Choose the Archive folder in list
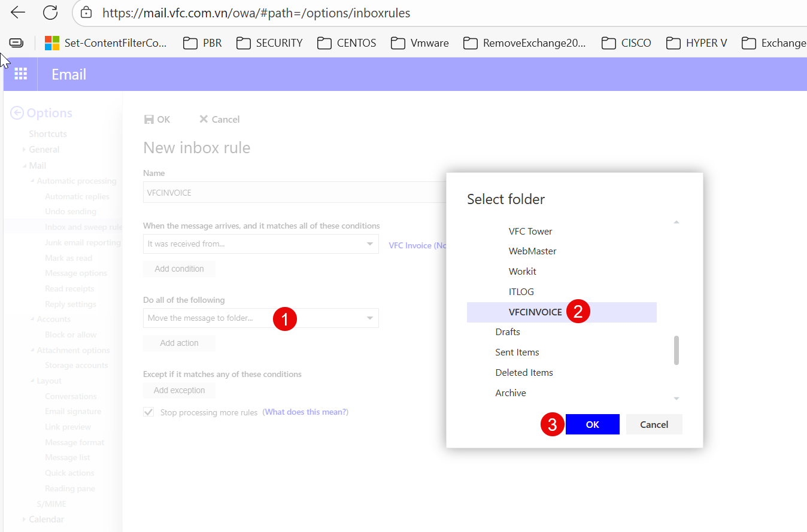 tap(511, 393)
